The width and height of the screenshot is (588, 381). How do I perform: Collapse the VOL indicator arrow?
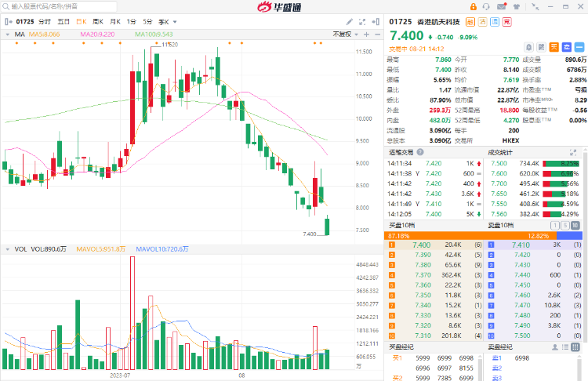point(8,249)
